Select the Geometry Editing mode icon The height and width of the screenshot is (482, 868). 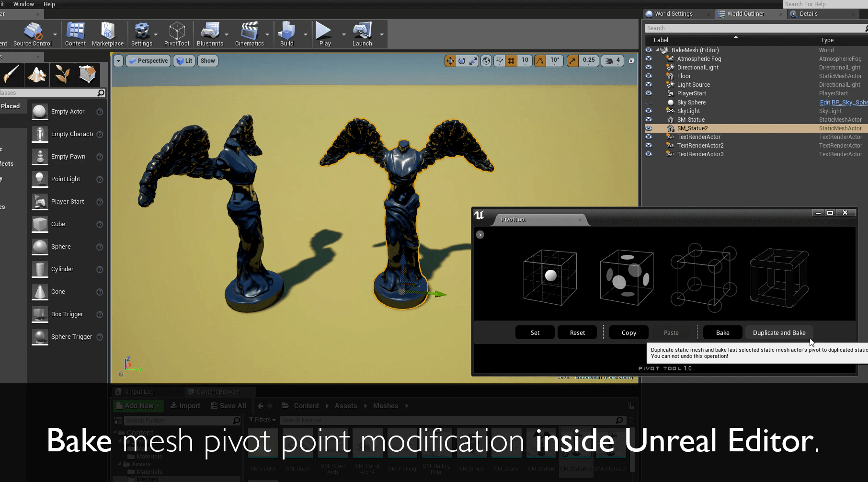pyautogui.click(x=87, y=74)
